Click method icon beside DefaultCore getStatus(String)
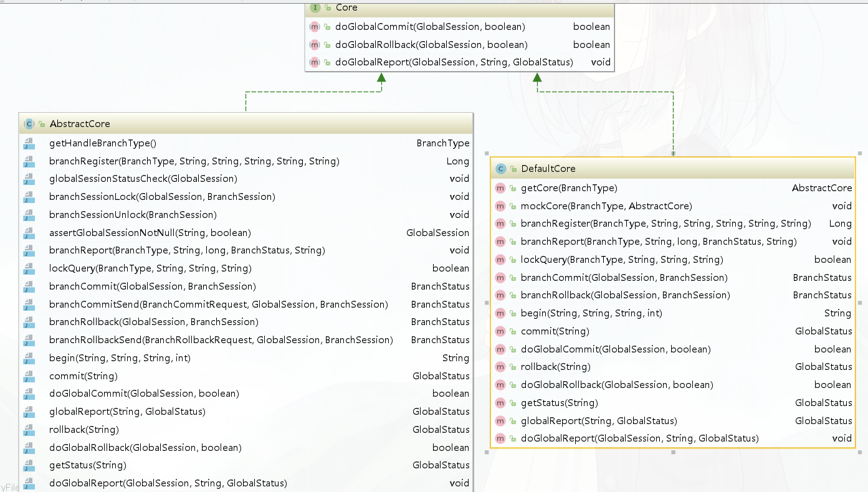This screenshot has height=492, width=868. coord(500,403)
